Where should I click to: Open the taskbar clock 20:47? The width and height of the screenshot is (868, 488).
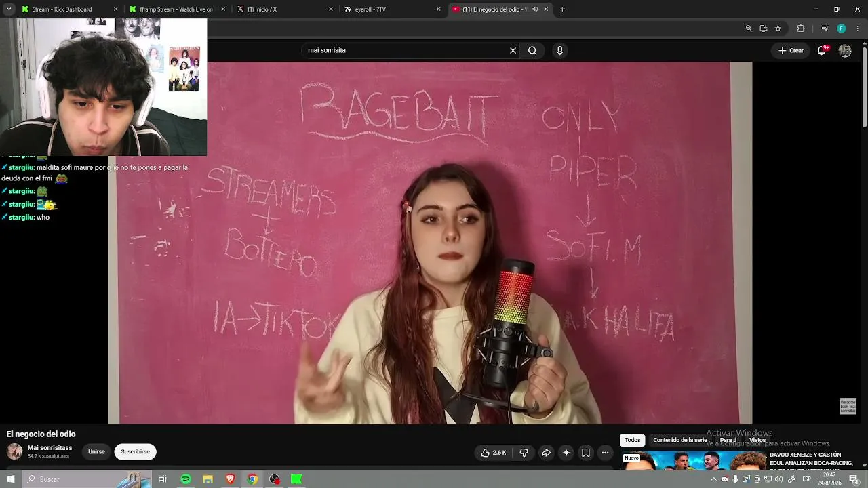(830, 479)
